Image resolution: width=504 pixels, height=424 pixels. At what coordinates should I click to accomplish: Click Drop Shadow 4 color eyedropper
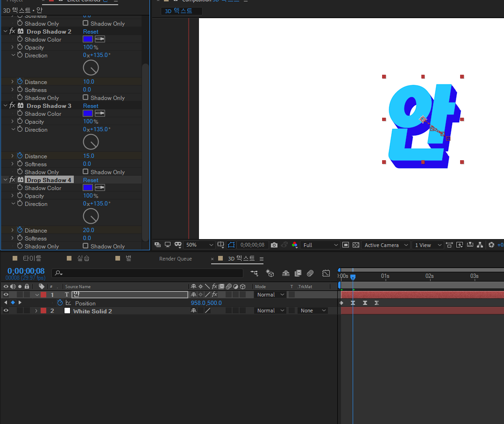pos(99,188)
